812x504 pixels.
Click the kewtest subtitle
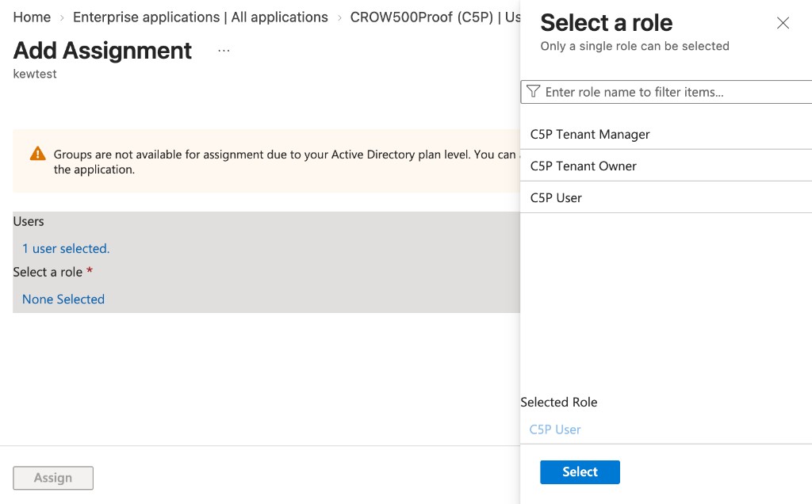point(35,74)
